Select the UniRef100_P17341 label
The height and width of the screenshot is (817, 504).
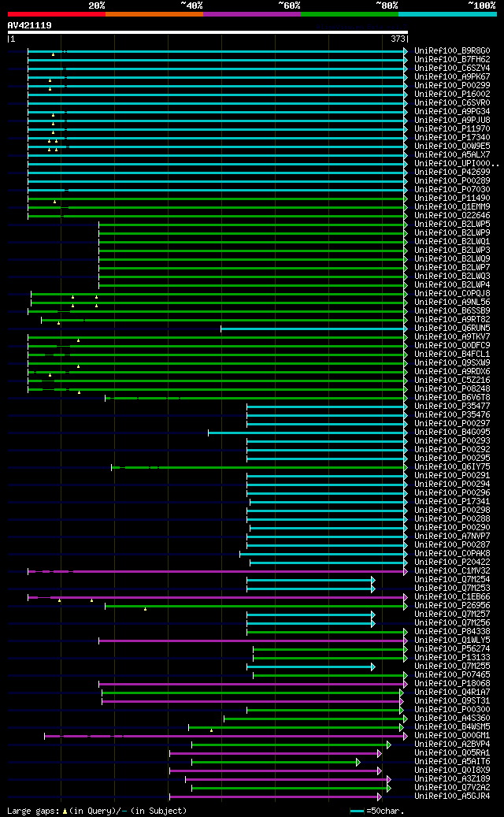coord(452,501)
